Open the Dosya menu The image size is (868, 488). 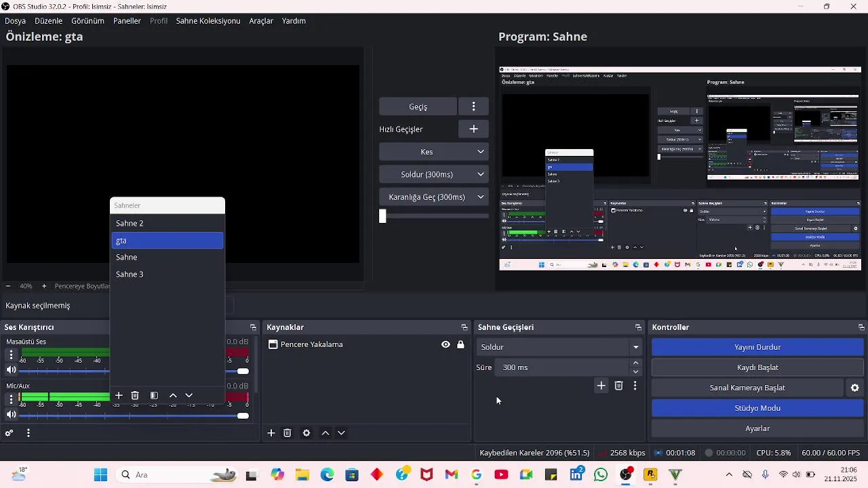click(15, 21)
